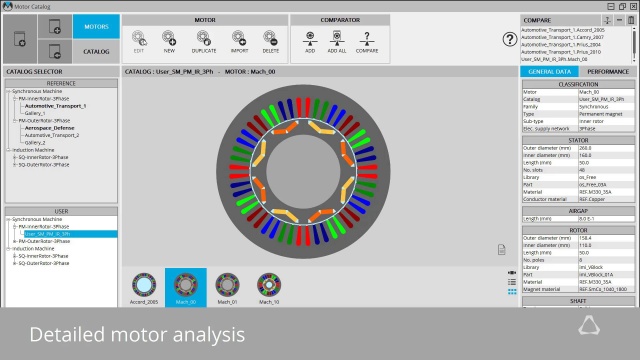Switch to the list view icon
640x360 pixels.
[512, 282]
